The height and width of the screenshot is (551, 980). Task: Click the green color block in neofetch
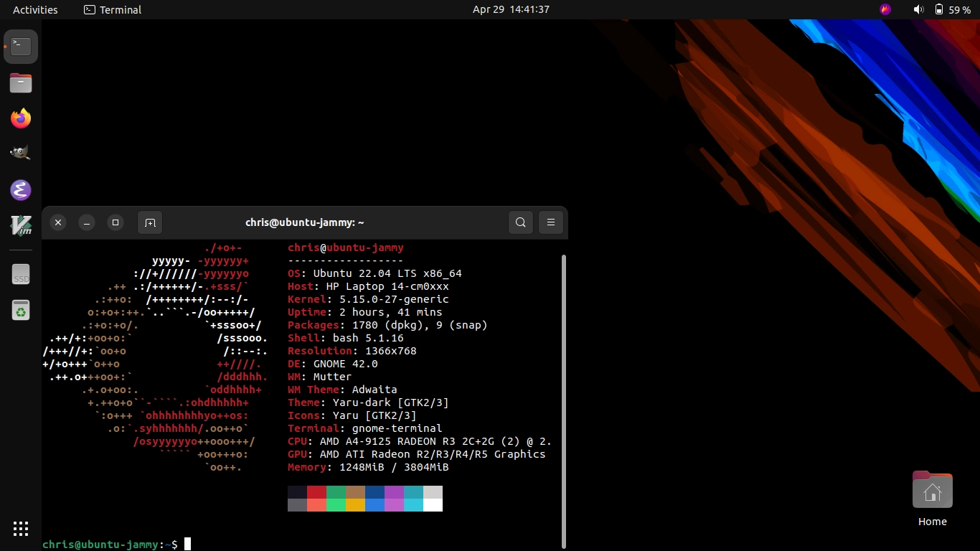(x=336, y=492)
